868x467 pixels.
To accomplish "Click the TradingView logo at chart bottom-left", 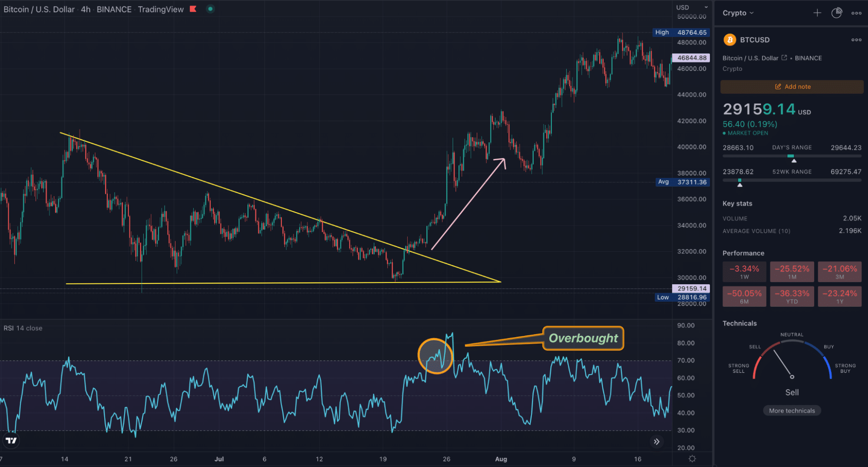I will tap(11, 441).
